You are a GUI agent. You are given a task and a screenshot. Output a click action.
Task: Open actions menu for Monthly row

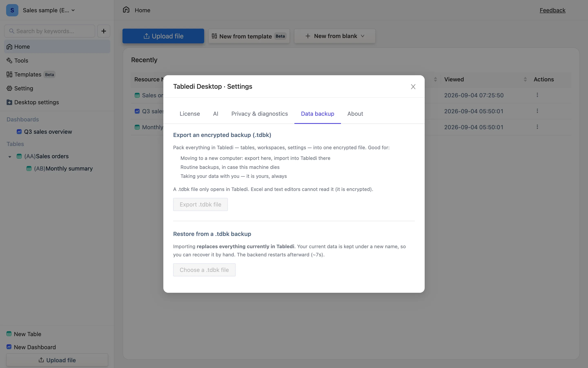click(x=537, y=127)
